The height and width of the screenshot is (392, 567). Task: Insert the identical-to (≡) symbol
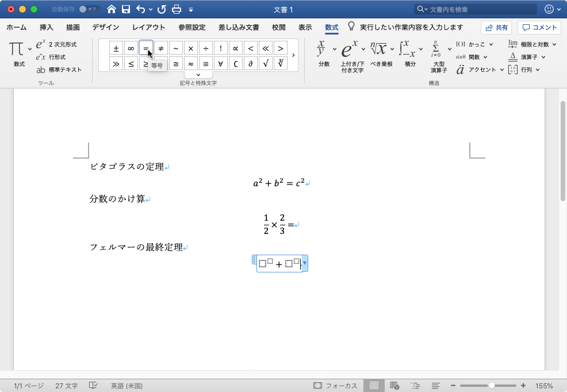tap(206, 64)
